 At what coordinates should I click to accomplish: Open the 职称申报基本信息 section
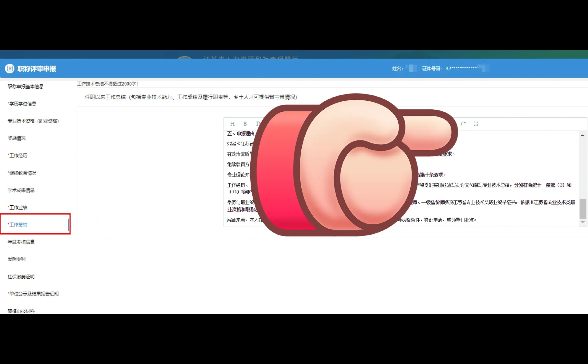pyautogui.click(x=25, y=86)
